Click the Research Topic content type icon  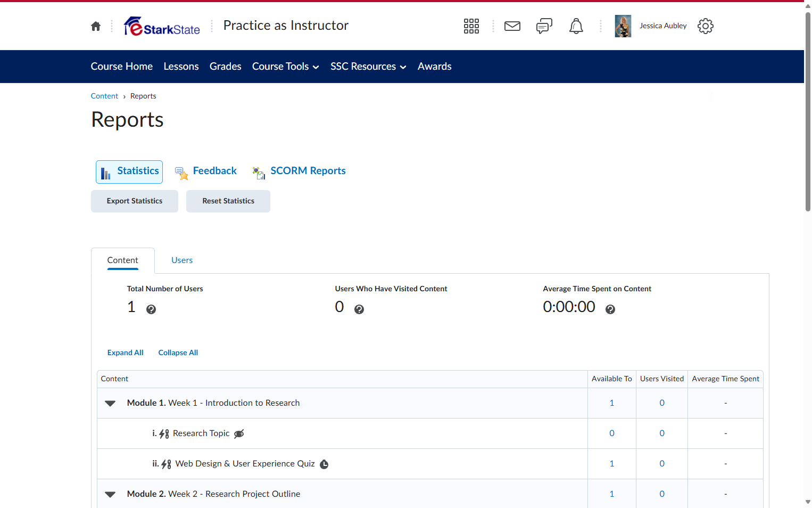(x=164, y=434)
